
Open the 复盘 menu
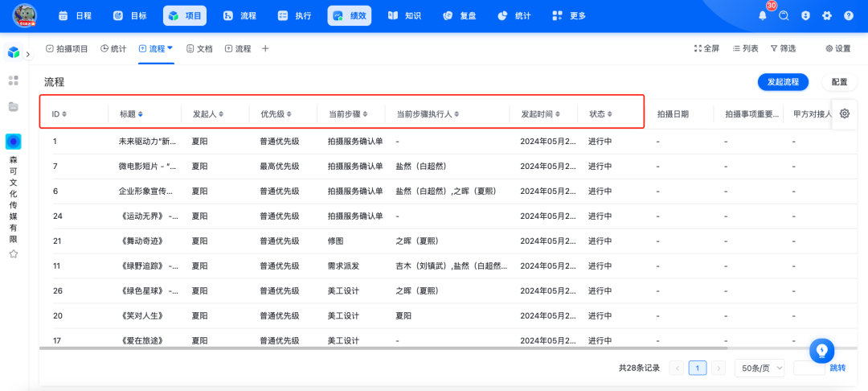coord(460,15)
